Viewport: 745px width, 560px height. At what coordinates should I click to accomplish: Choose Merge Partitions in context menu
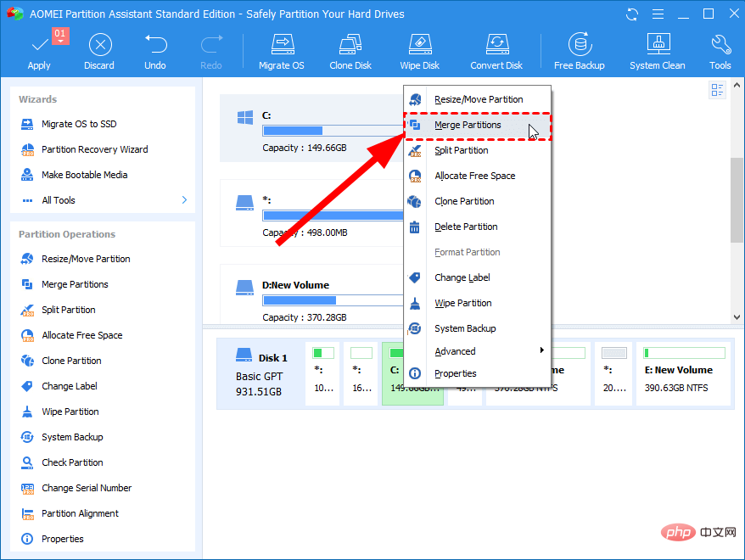468,126
